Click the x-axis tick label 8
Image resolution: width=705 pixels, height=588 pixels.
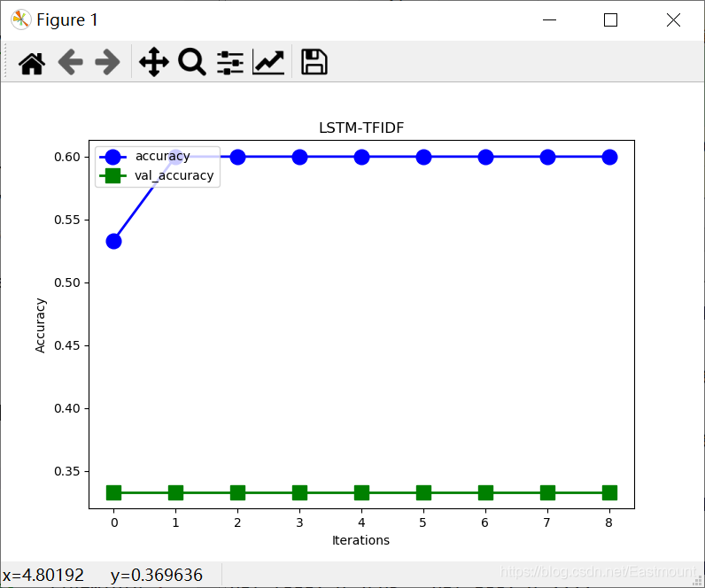tap(608, 522)
